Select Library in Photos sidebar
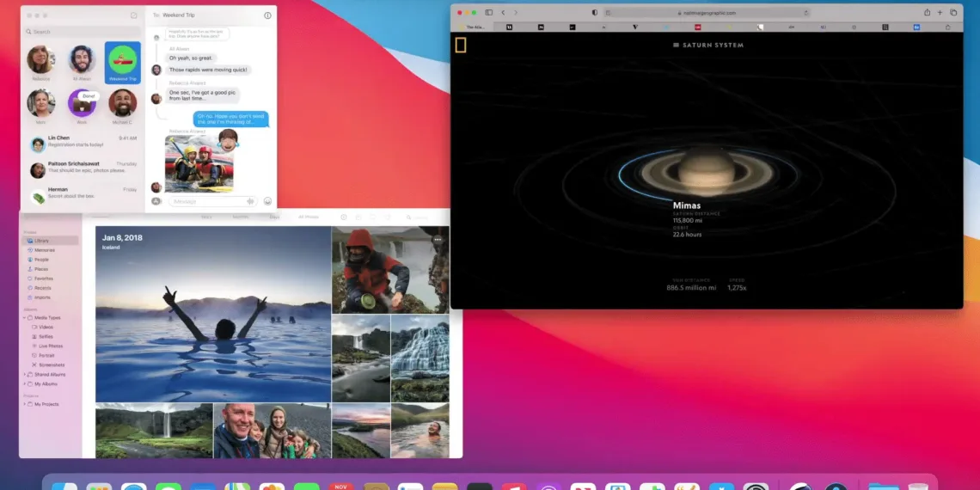The image size is (980, 490). pyautogui.click(x=50, y=241)
